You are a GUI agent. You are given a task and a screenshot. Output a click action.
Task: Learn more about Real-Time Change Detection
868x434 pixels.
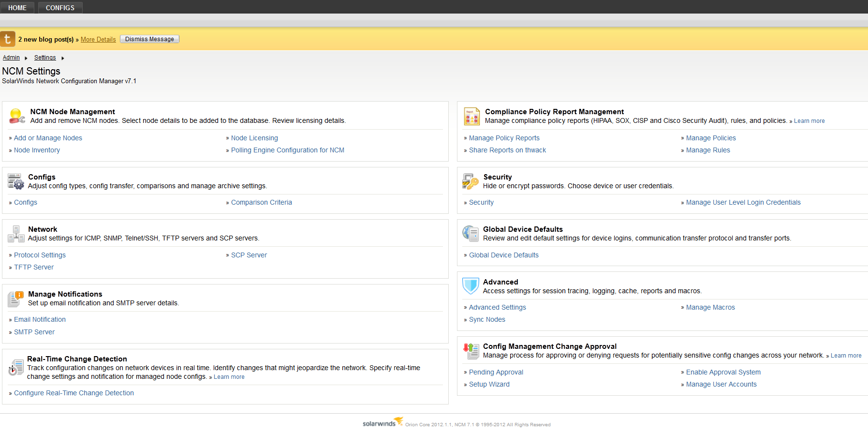point(229,377)
